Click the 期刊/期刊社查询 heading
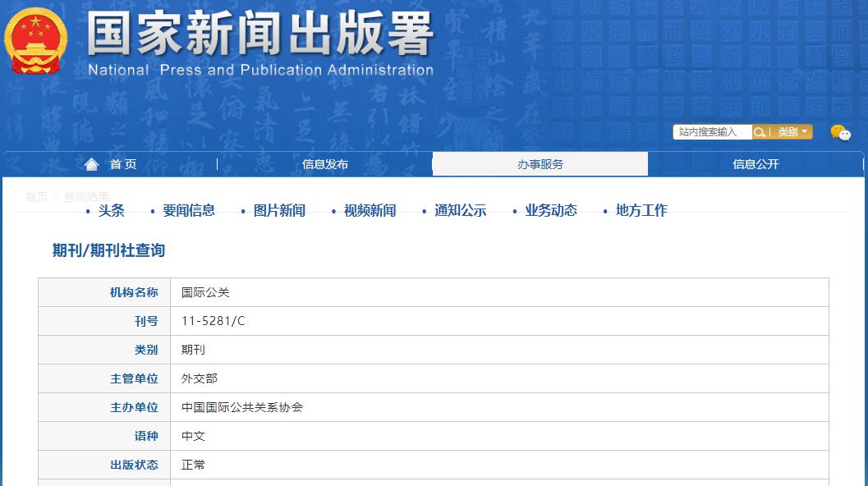Image resolution: width=868 pixels, height=486 pixels. tap(108, 250)
